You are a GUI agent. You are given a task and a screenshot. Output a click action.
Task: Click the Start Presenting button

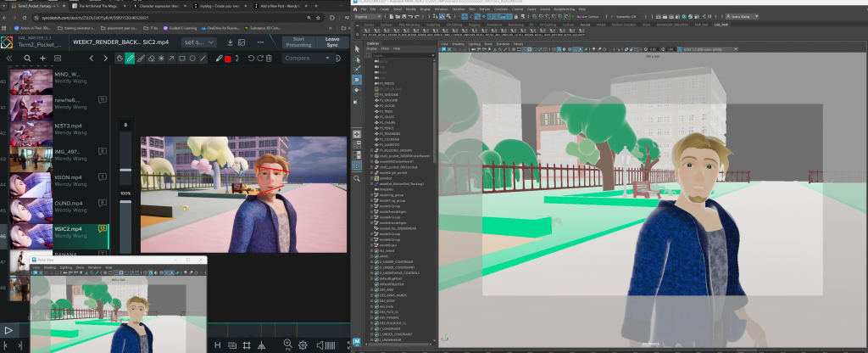[298, 42]
